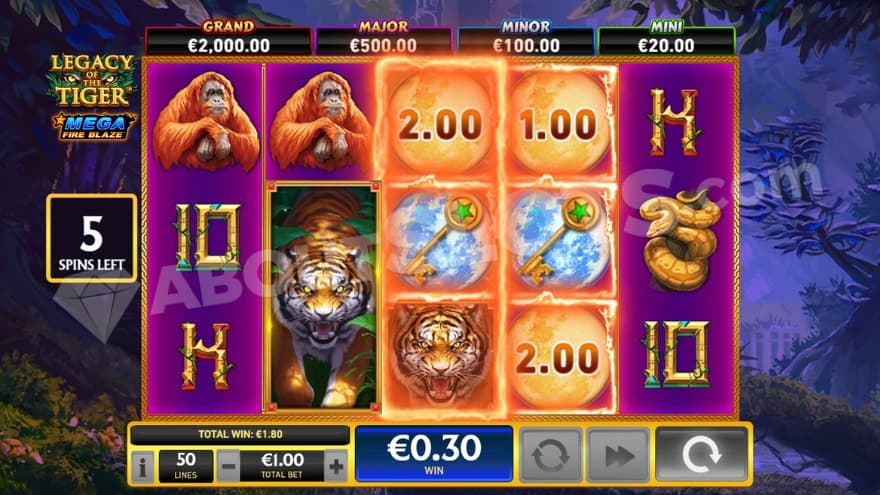Image resolution: width=880 pixels, height=495 pixels.
Task: Click the main spin button
Action: [701, 455]
